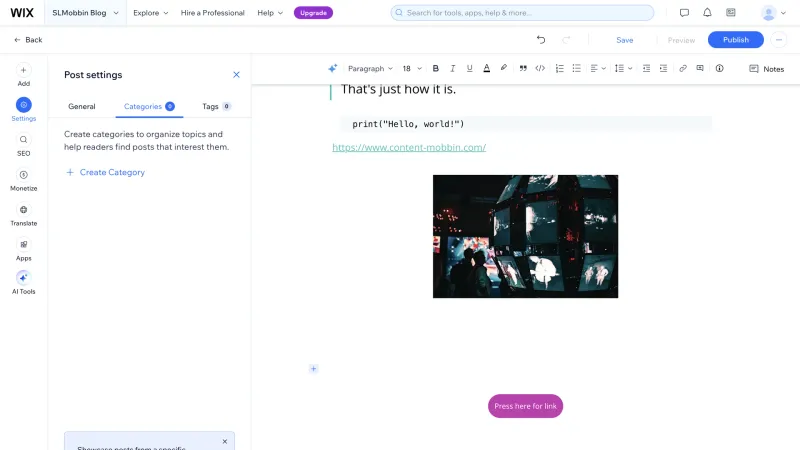Select the embedded screens image
Screen dimensions: 800x450
(x=525, y=236)
